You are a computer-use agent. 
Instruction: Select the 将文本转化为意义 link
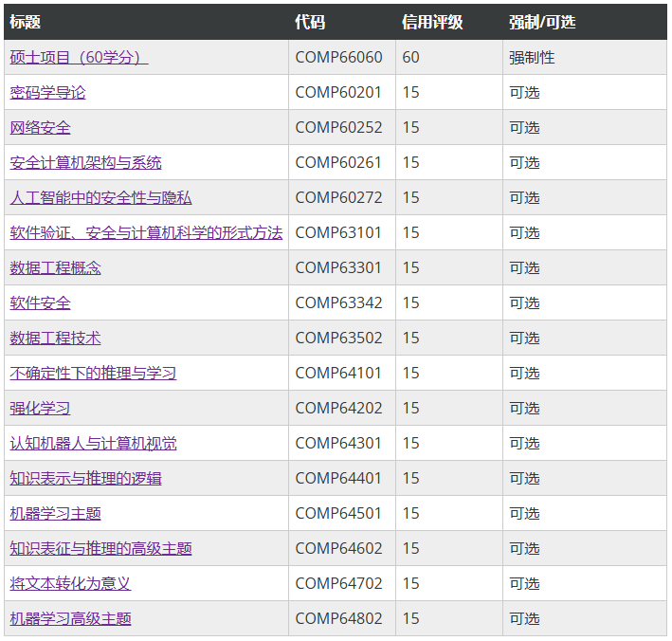[70, 583]
